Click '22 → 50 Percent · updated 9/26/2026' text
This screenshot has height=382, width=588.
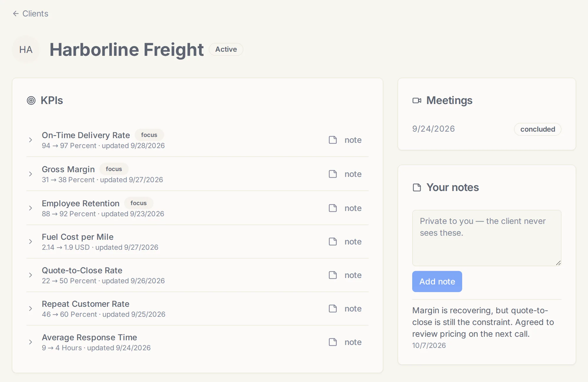click(x=103, y=281)
